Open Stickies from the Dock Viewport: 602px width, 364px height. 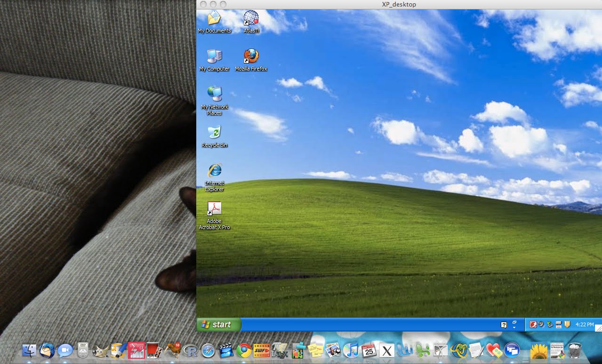(315, 350)
